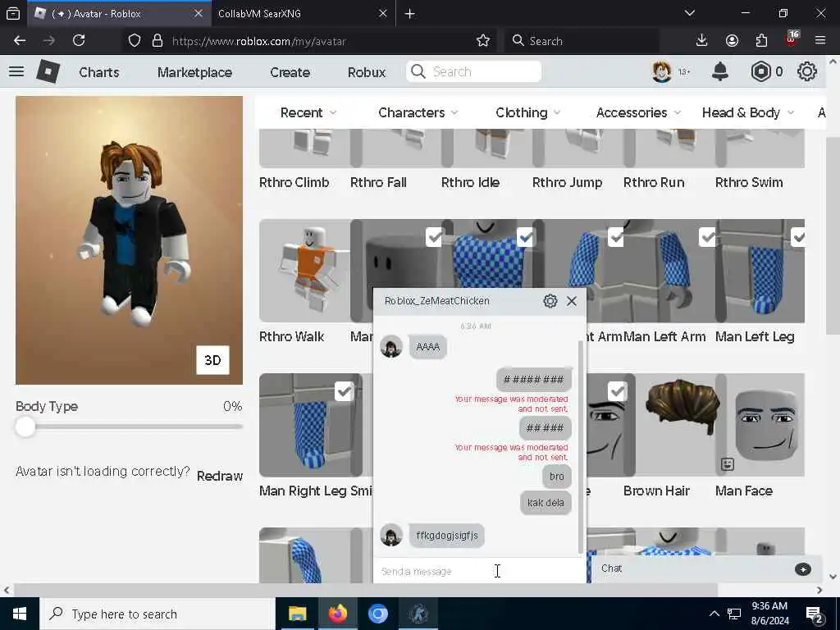
Task: Click the site information lock icon
Action: 157,41
